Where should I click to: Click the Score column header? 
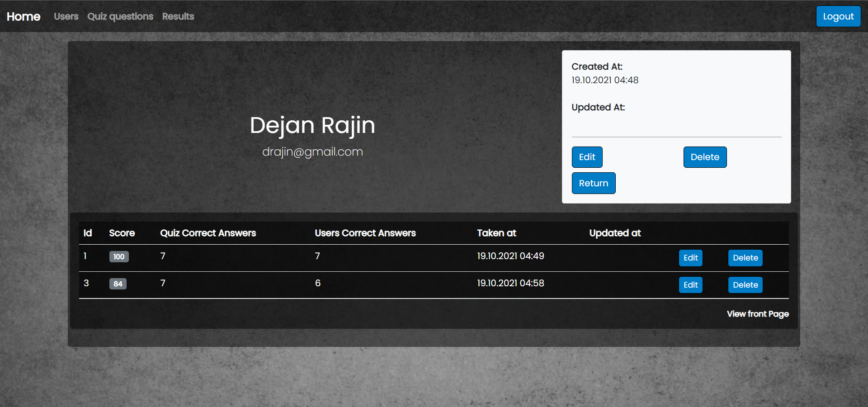pyautogui.click(x=122, y=233)
